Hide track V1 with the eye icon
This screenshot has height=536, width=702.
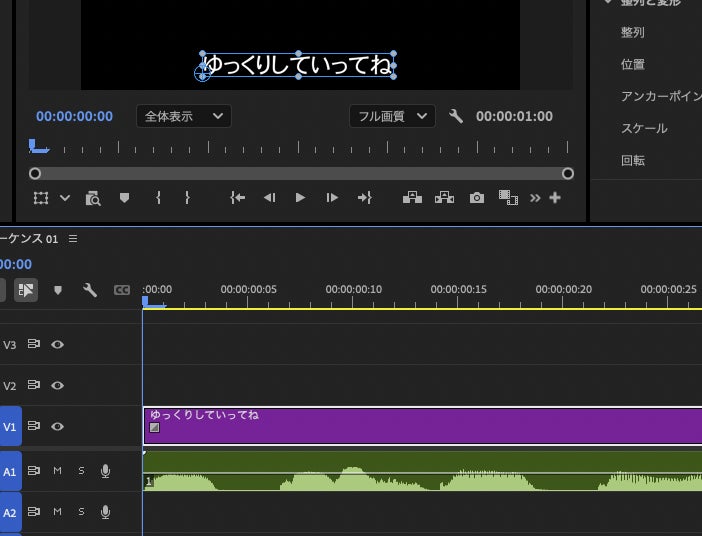pos(57,426)
